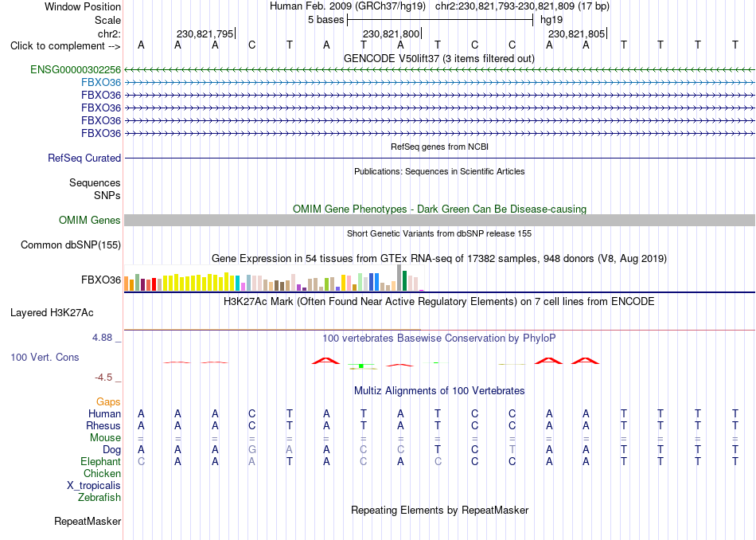Click the 230,821,800 position marker
The image size is (756, 540).
click(x=392, y=33)
